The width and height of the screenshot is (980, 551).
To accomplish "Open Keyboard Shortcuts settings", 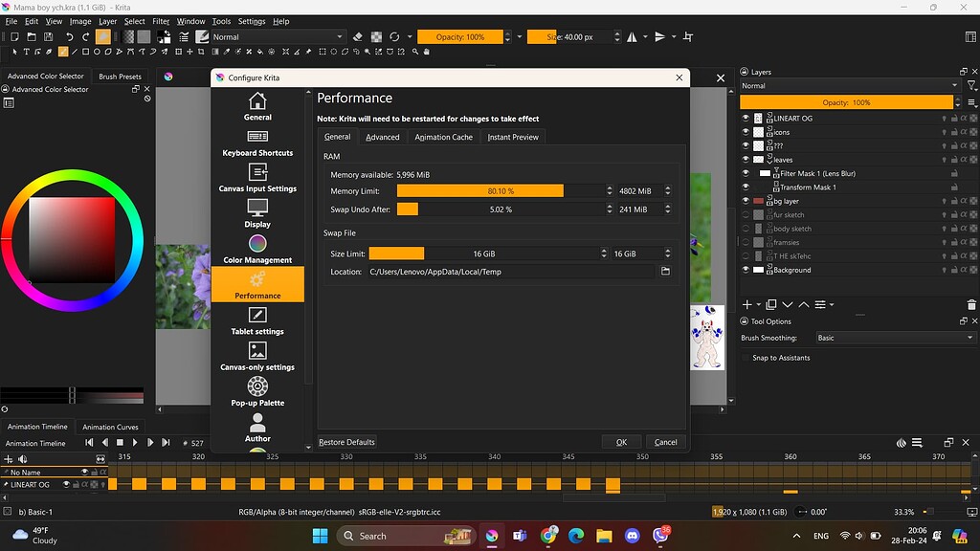I will point(257,143).
